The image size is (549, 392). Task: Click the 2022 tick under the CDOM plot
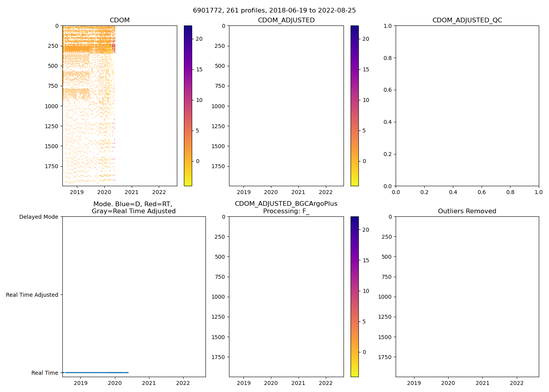coord(159,192)
